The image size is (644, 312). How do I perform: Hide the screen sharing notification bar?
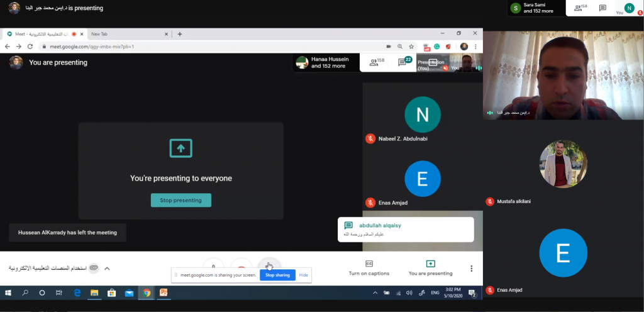point(304,275)
